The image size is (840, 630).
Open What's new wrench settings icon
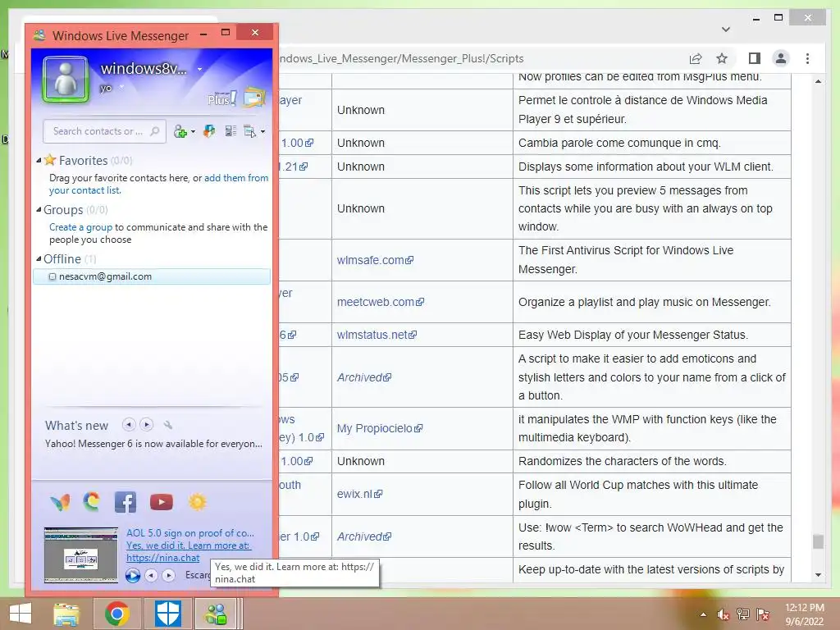(167, 425)
